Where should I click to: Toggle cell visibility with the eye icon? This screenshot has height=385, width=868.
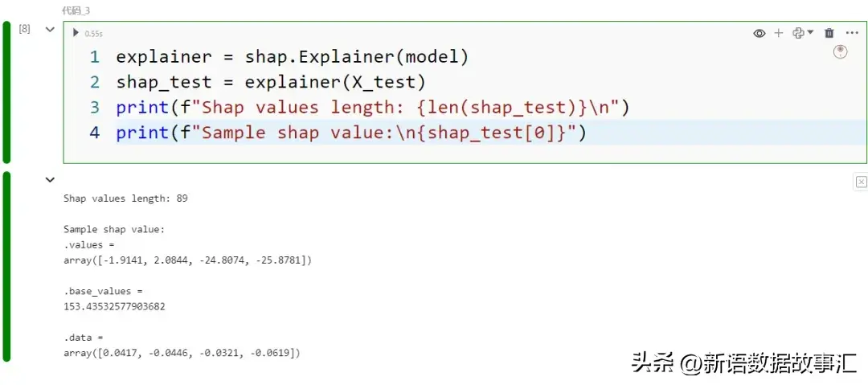point(759,33)
